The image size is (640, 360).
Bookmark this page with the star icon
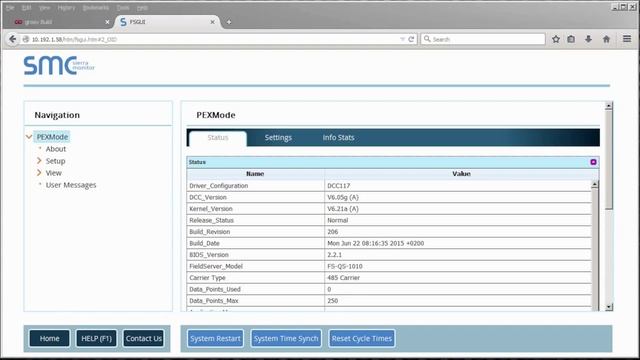[556, 39]
